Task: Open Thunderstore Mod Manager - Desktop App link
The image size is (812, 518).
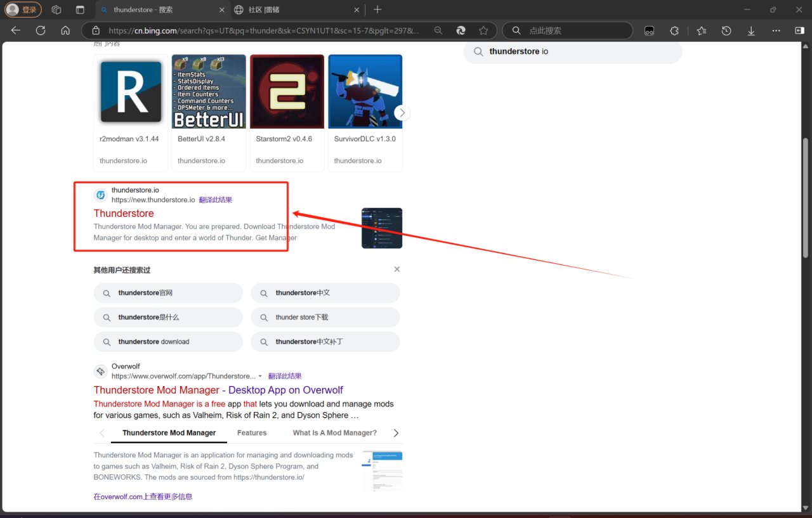Action: tap(218, 390)
